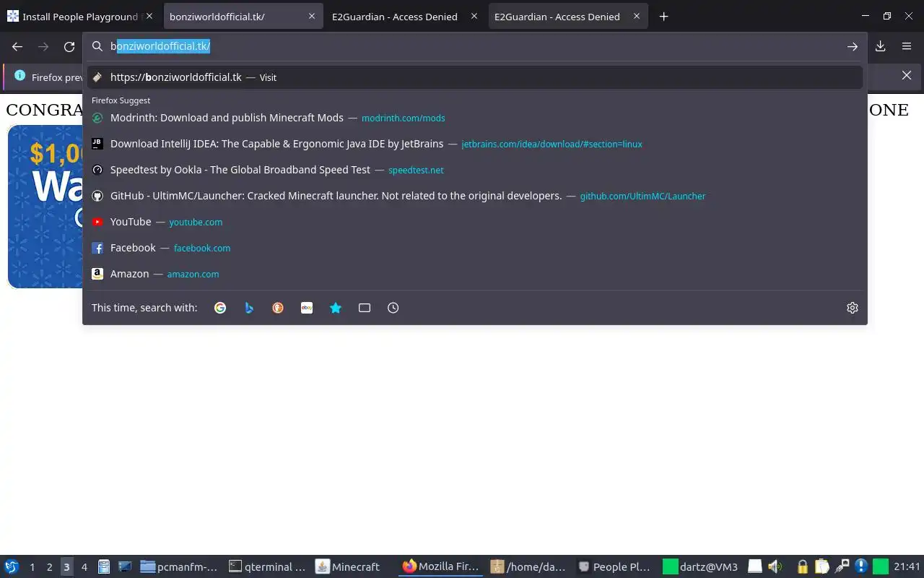Click inside the address bar text
The width and height of the screenshot is (924, 578).
[160, 46]
